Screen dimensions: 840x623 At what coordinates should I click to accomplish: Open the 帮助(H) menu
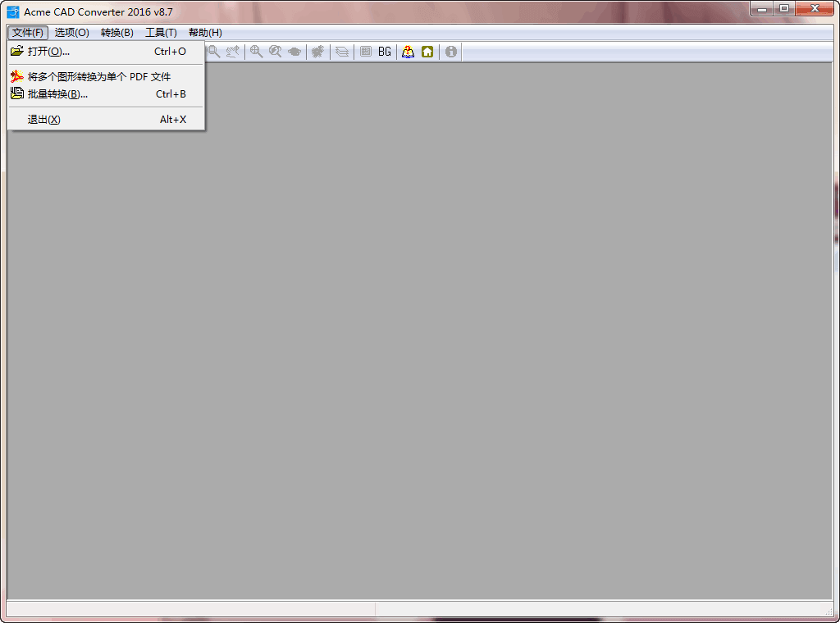point(205,33)
